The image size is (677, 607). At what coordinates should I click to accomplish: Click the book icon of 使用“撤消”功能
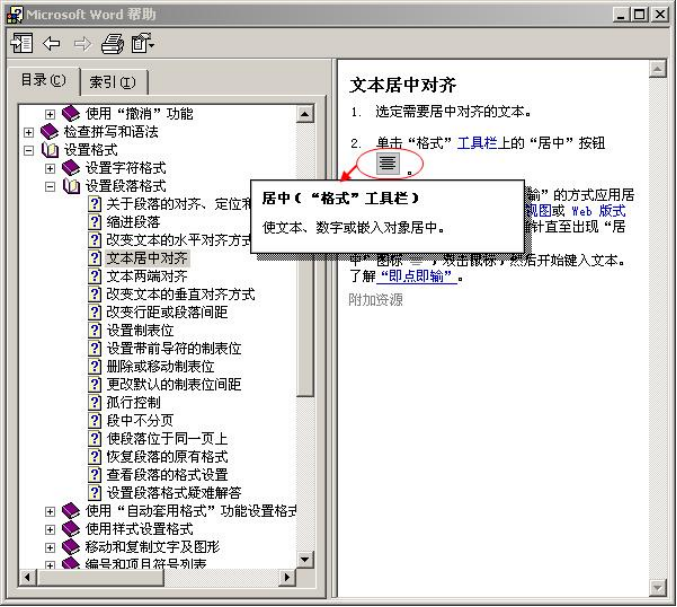(x=71, y=114)
